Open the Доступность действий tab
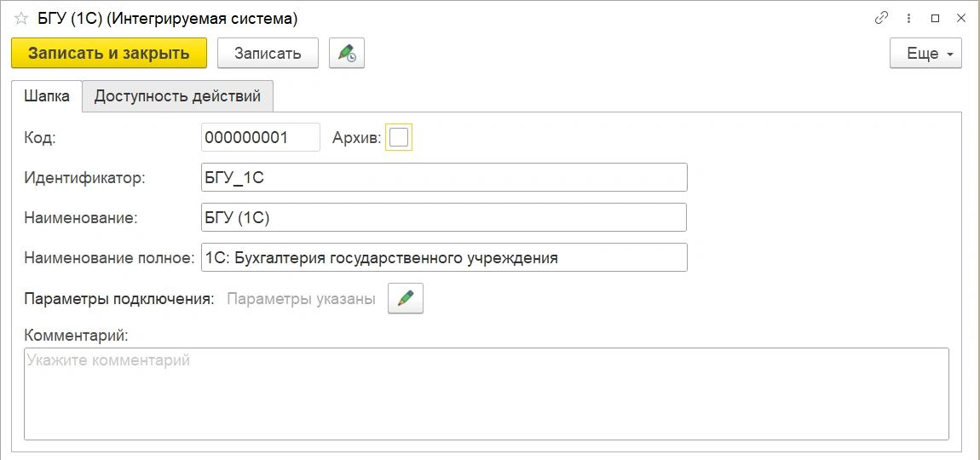 coord(177,96)
